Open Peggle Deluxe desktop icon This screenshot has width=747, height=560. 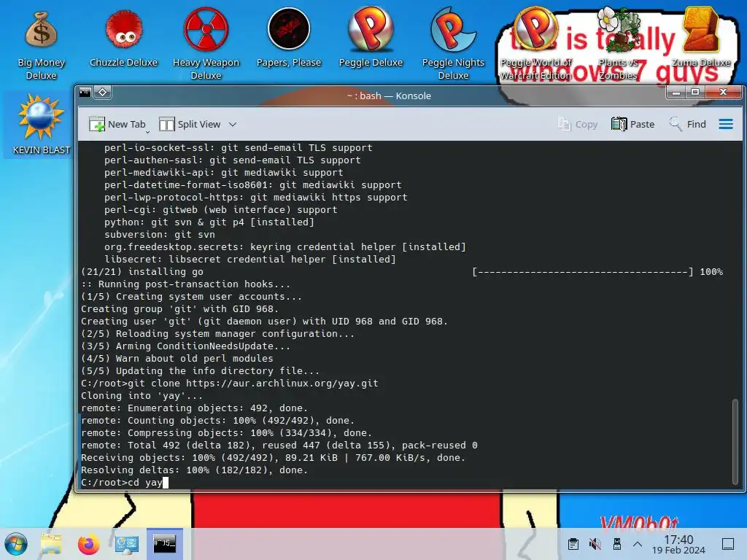pos(371,38)
